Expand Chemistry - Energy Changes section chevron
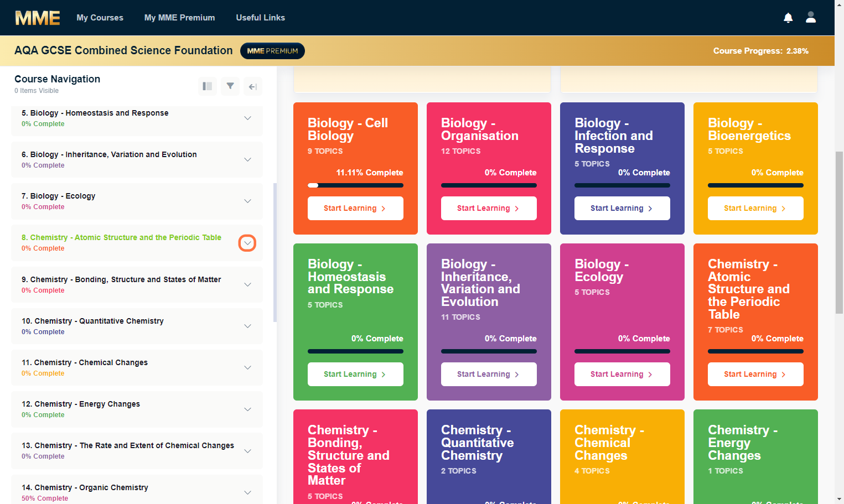This screenshot has height=504, width=844. 247,409
